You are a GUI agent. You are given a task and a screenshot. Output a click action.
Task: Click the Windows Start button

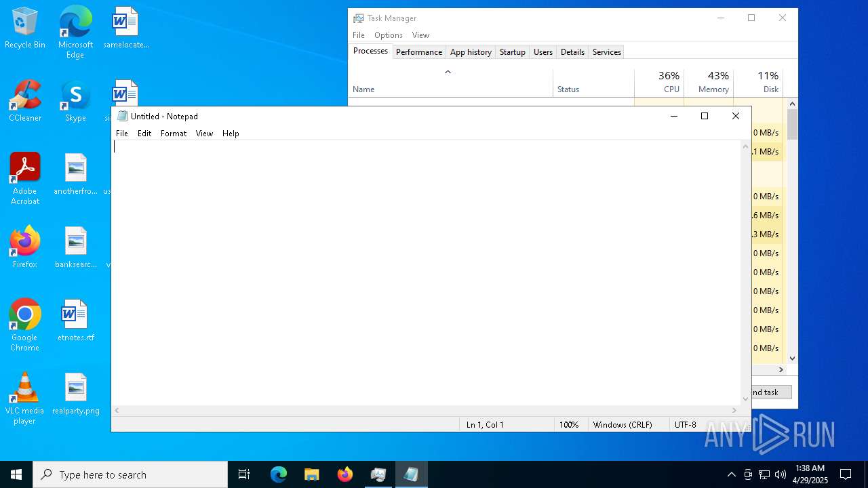click(x=16, y=474)
